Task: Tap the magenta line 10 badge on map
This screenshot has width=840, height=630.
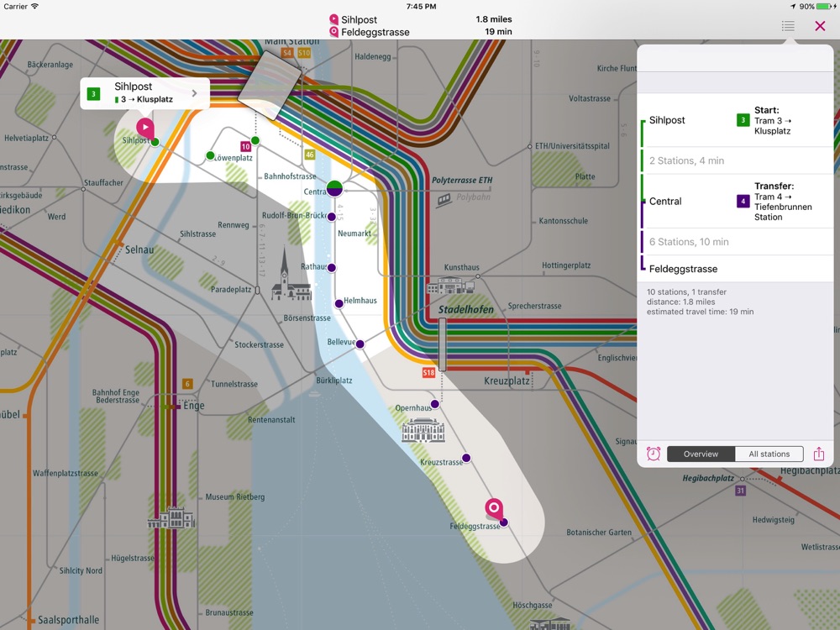Action: tap(245, 146)
